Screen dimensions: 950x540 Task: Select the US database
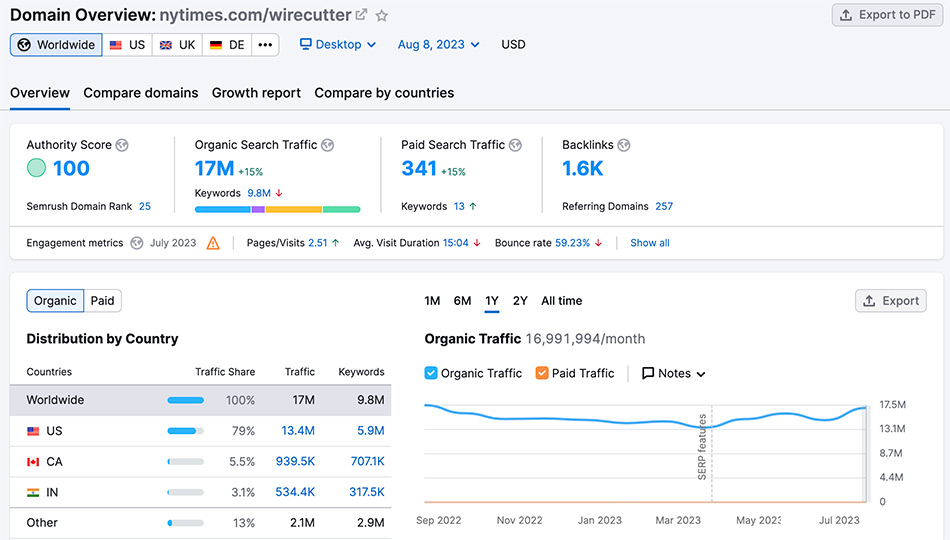click(x=127, y=45)
